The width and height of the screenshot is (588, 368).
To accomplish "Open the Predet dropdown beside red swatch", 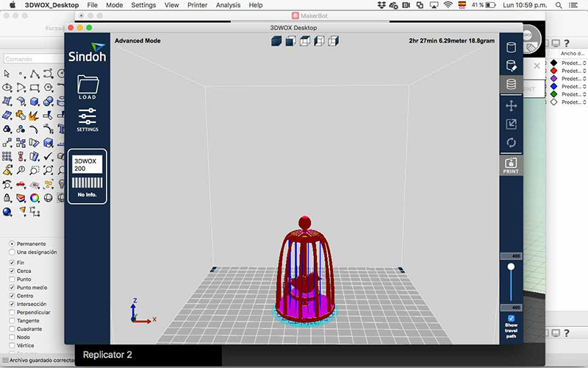I will click(574, 71).
